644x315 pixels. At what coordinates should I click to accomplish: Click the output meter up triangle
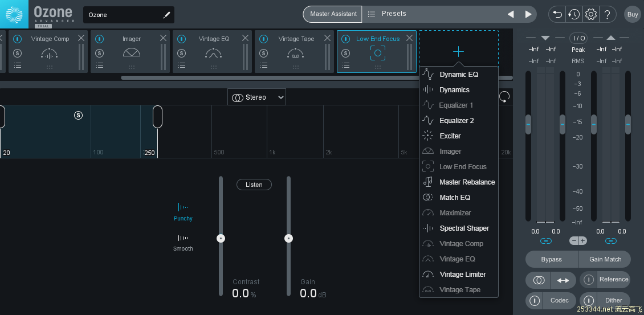611,38
